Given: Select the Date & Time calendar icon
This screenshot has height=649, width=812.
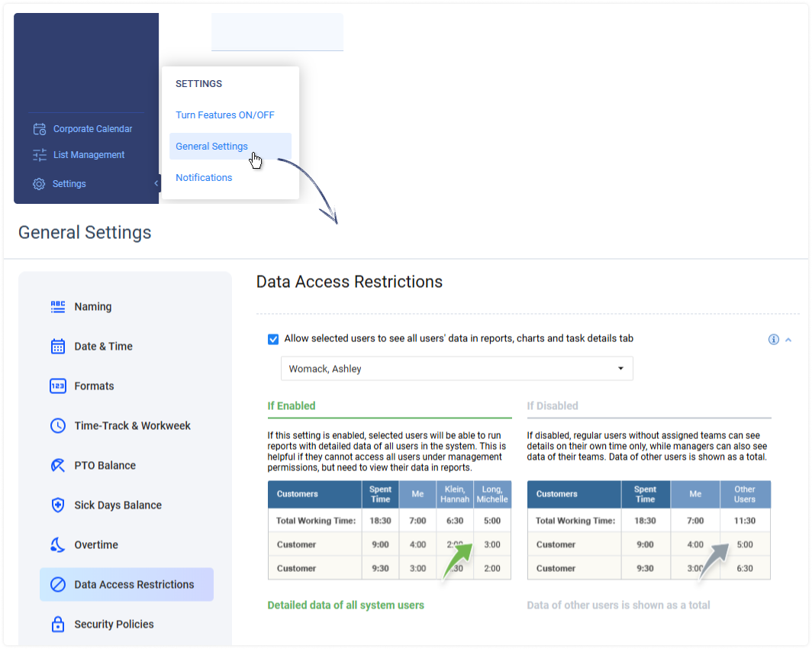Looking at the screenshot, I should coord(58,346).
